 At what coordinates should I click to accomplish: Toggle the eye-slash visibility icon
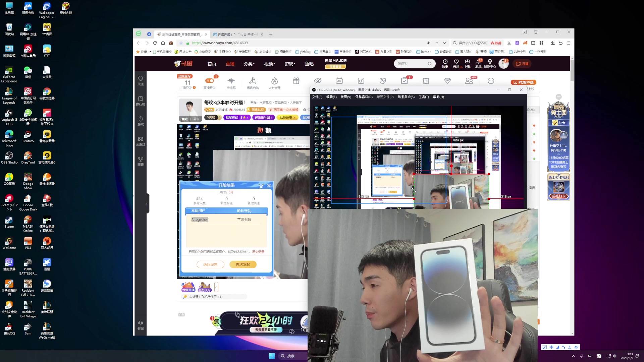(318, 81)
